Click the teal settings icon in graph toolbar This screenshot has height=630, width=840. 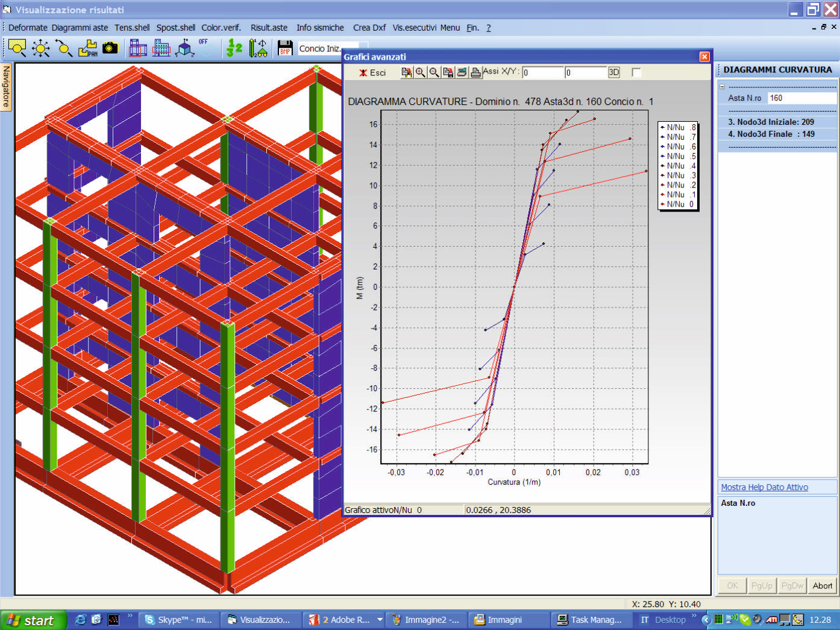[462, 72]
